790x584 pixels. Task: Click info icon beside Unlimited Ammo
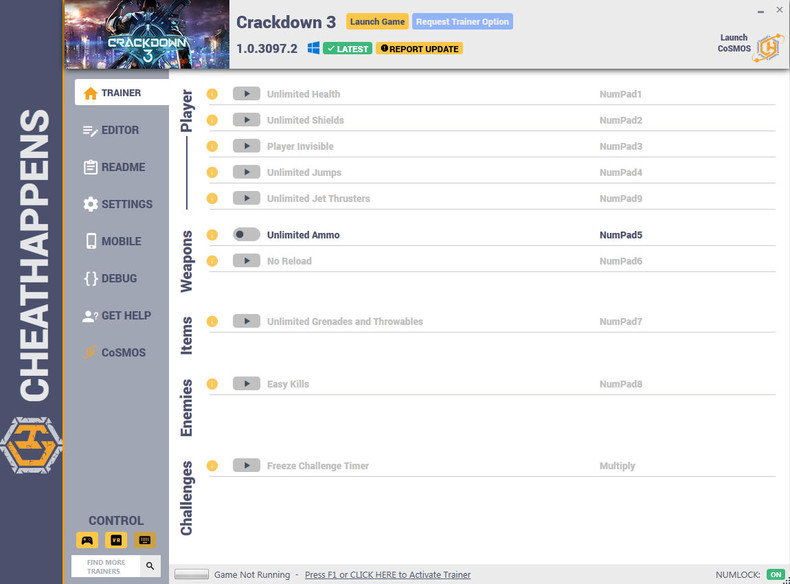212,235
